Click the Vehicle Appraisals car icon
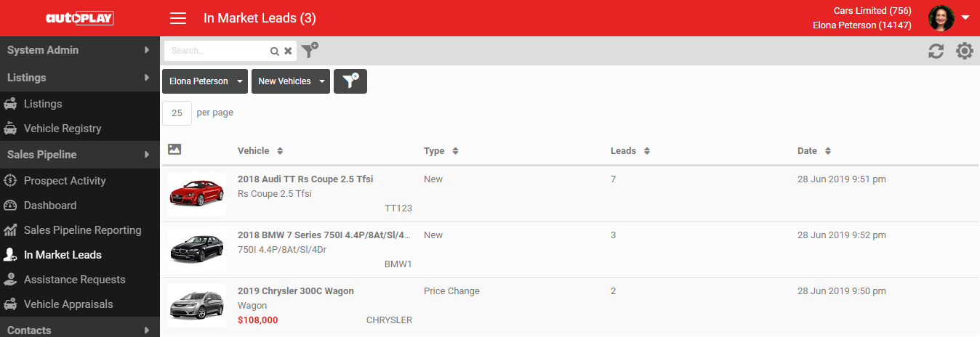The image size is (980, 337). [10, 304]
